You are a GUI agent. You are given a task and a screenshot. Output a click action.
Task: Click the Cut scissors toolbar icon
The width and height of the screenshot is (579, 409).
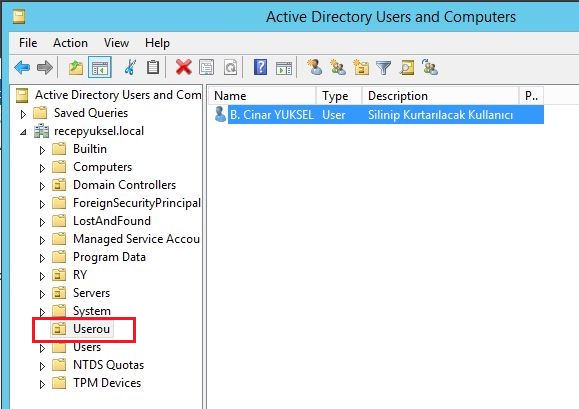(130, 68)
